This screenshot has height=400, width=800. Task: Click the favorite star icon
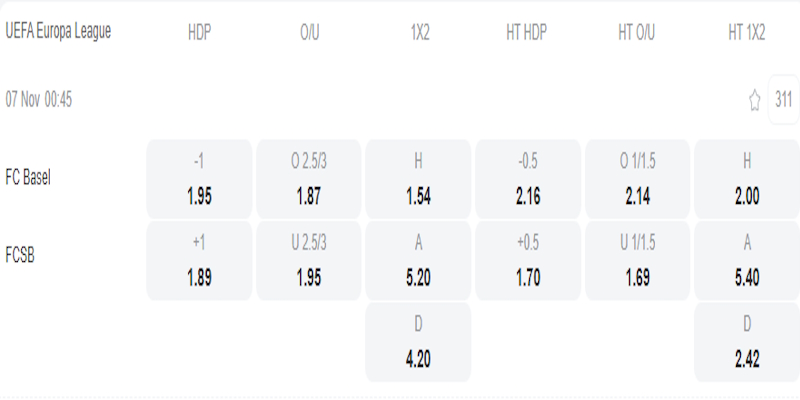755,100
